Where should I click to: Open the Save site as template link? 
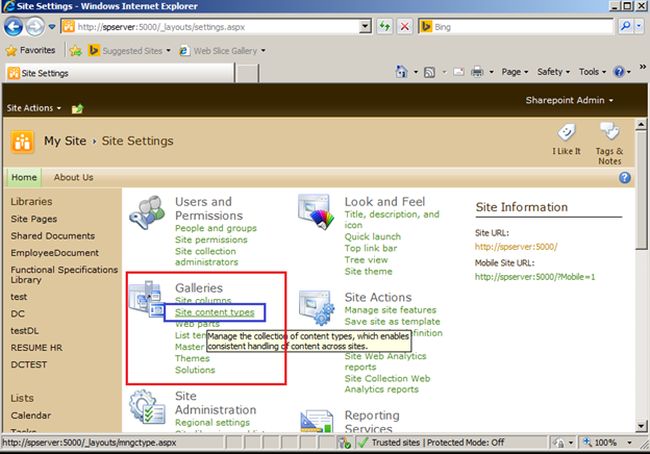click(392, 321)
